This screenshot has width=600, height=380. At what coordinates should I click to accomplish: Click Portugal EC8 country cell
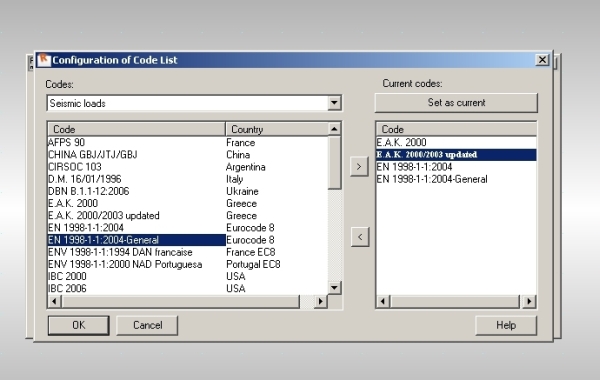[x=253, y=264]
